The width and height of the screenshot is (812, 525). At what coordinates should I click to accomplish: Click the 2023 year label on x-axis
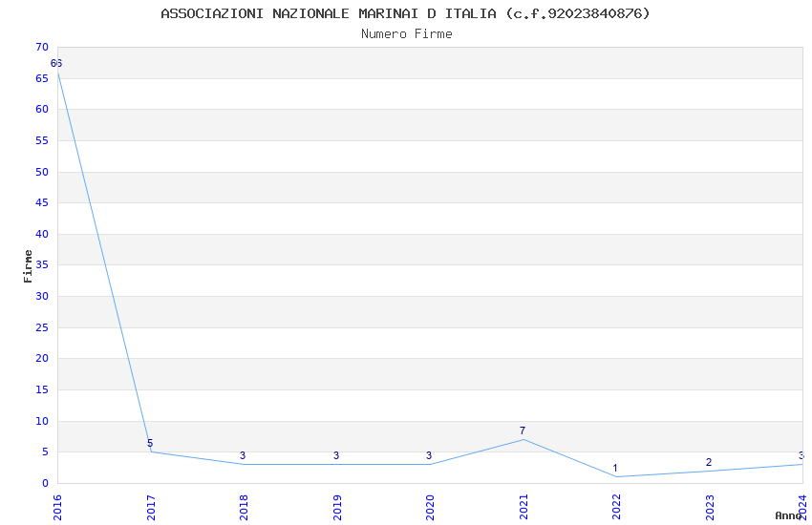710,507
